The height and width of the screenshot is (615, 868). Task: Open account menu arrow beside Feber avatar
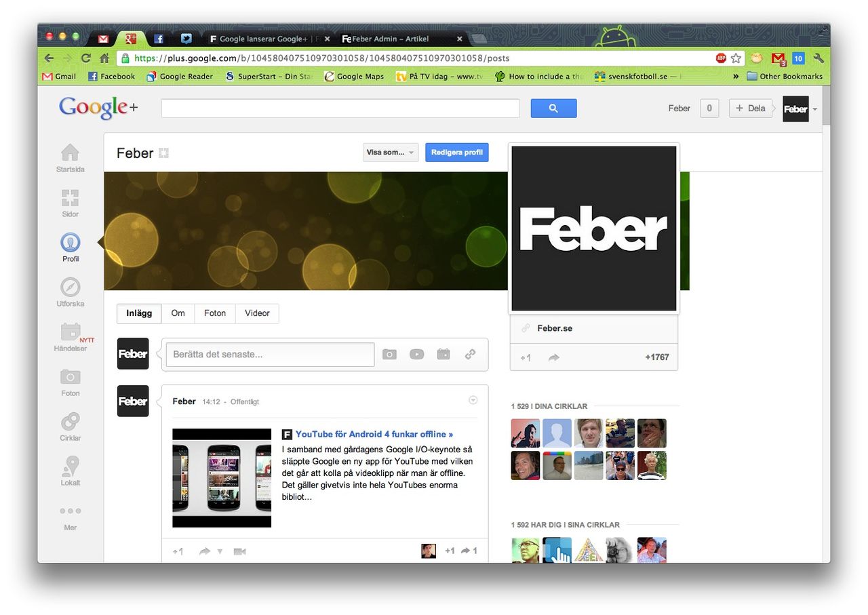814,109
